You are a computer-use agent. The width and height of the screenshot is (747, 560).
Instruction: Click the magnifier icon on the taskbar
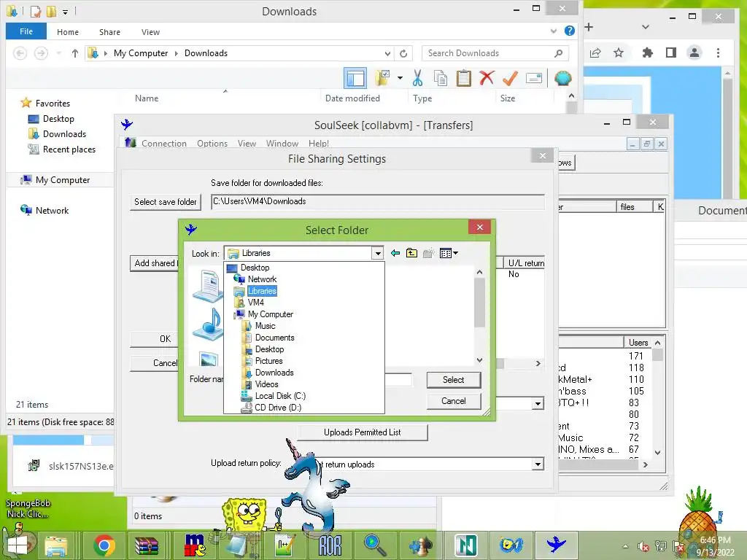pos(375,545)
